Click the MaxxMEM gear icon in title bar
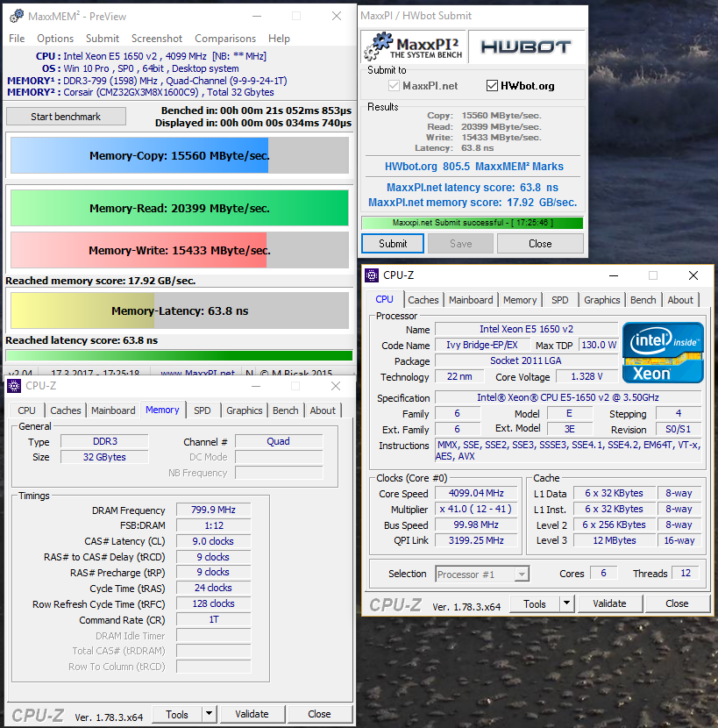718x728 pixels. click(x=17, y=16)
